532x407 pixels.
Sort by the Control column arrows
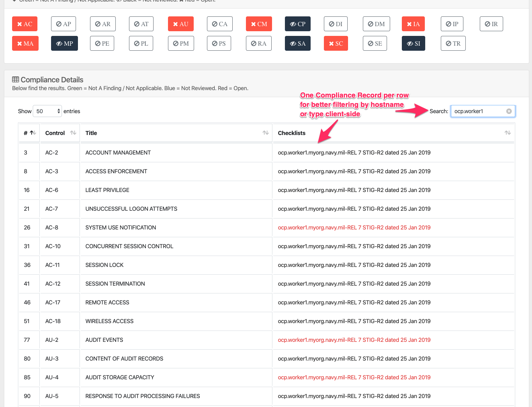(73, 133)
